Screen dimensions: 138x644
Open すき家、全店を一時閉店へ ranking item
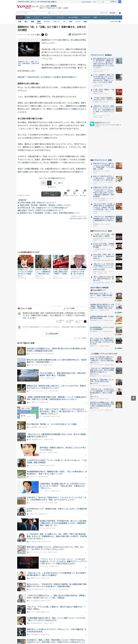click(x=104, y=90)
